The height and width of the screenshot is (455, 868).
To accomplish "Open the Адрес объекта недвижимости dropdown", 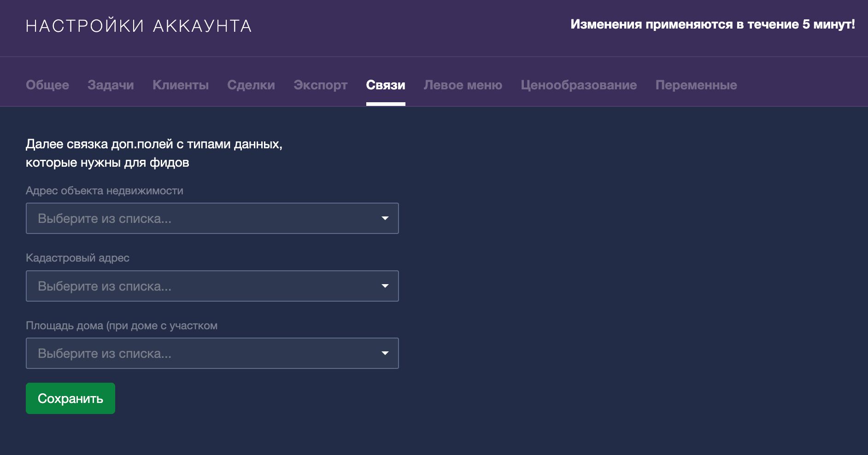I will (212, 218).
